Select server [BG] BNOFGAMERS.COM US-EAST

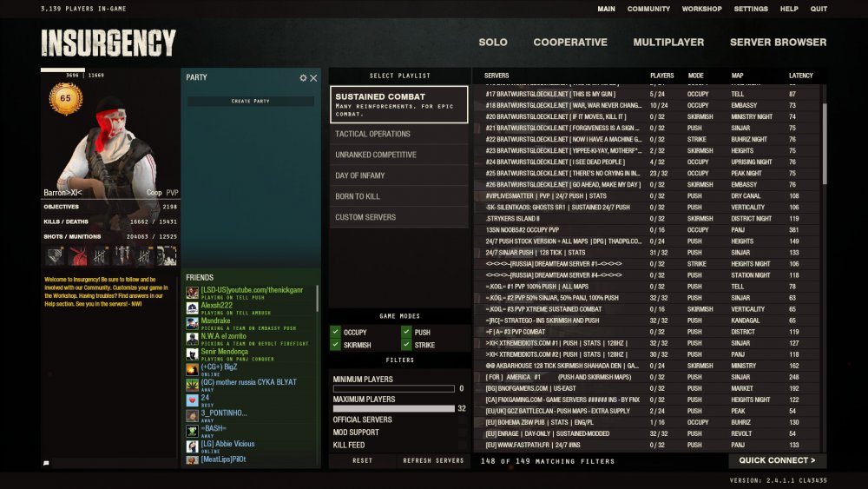click(x=647, y=388)
